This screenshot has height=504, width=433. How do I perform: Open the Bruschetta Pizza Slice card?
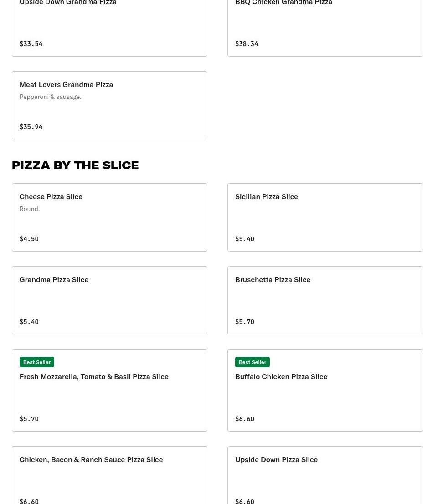[325, 300]
